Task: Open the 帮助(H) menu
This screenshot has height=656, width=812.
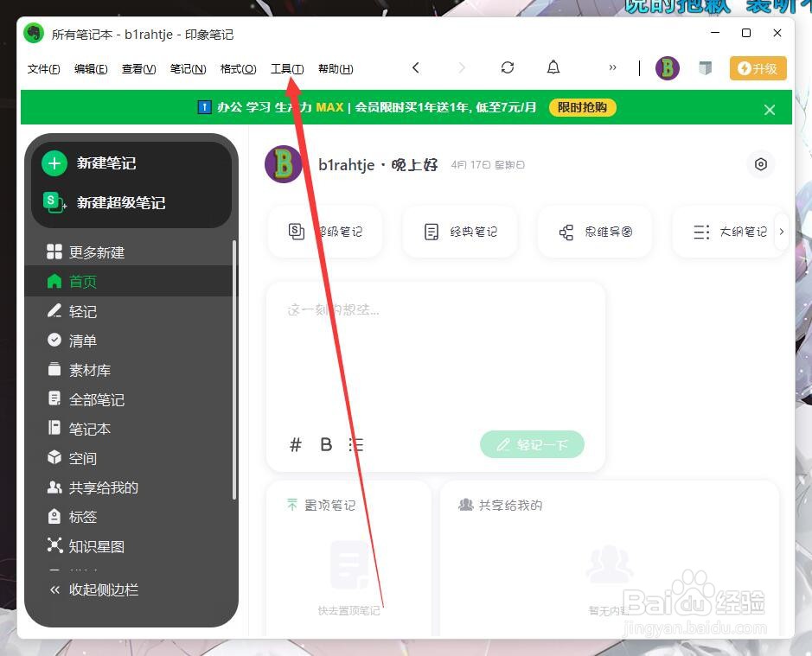Action: [336, 69]
